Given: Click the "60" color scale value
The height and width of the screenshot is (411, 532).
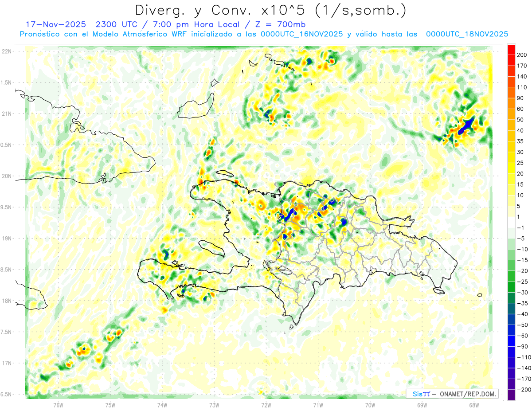Looking at the screenshot, I should [x=520, y=109].
